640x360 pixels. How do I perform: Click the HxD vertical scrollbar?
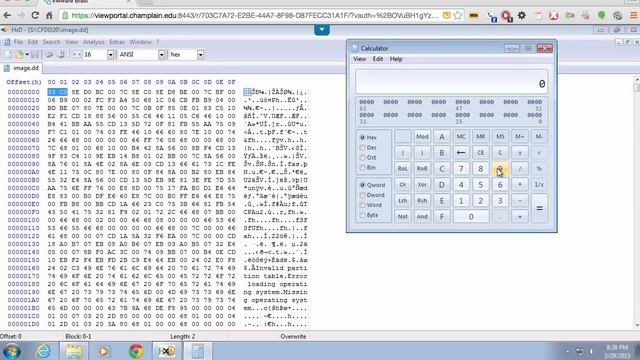(636, 202)
